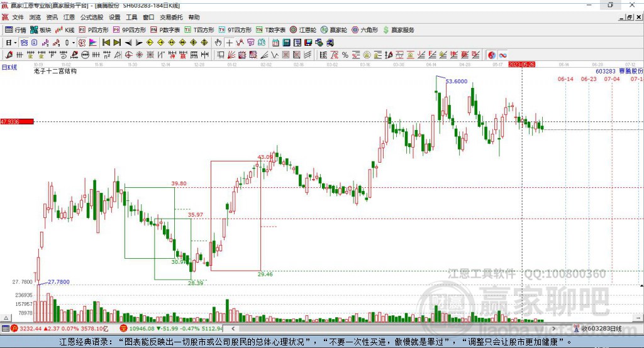644x348 pixels.
Task: Open the P四方形 tool
Action: (94, 30)
